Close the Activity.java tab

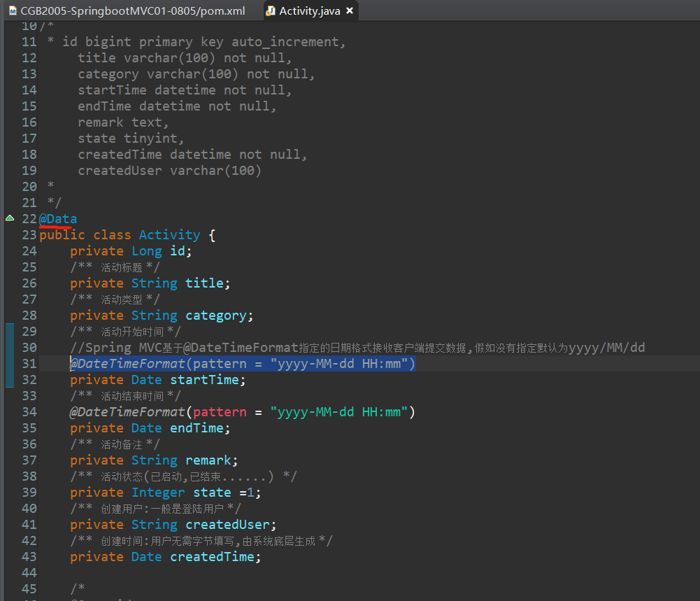(350, 10)
